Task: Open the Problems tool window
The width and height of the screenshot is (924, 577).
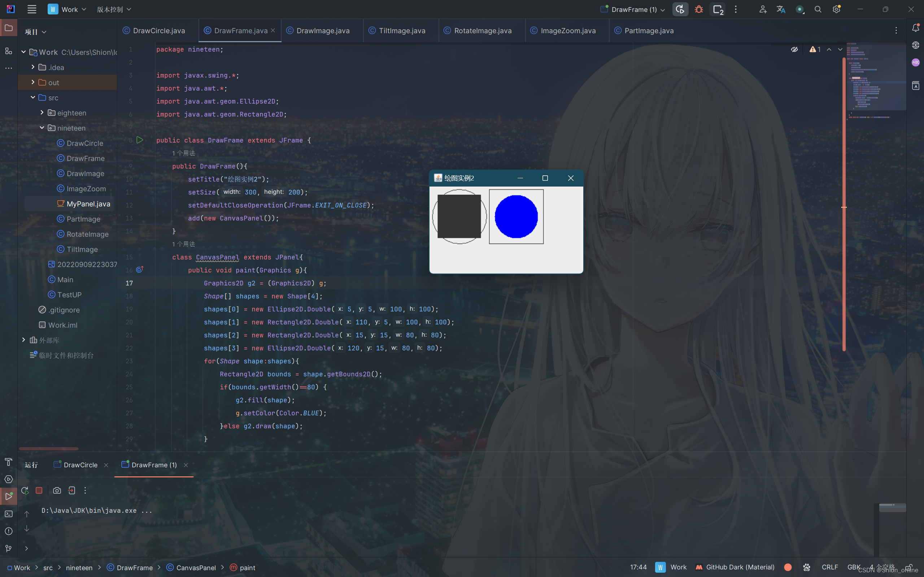Action: [8, 531]
